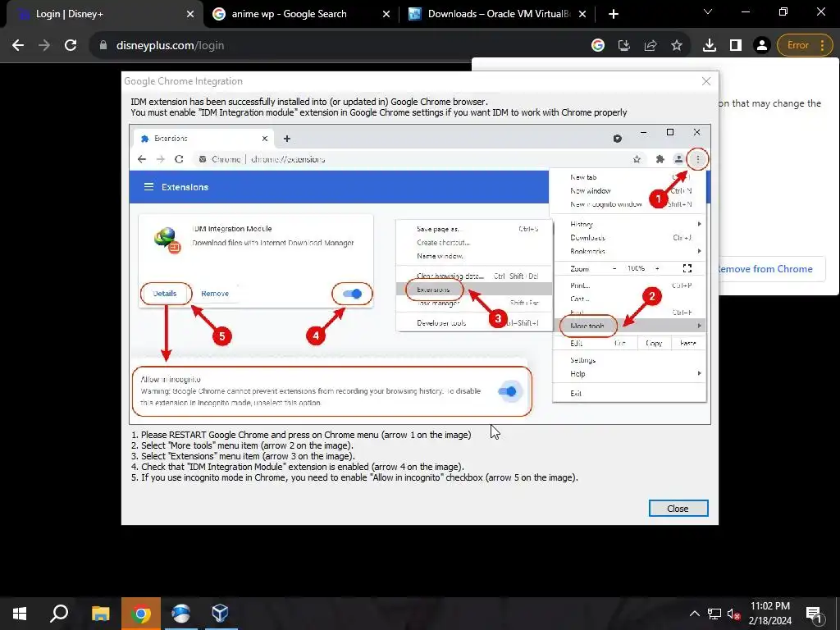Open the Chrome downloads tray icon

point(710,46)
